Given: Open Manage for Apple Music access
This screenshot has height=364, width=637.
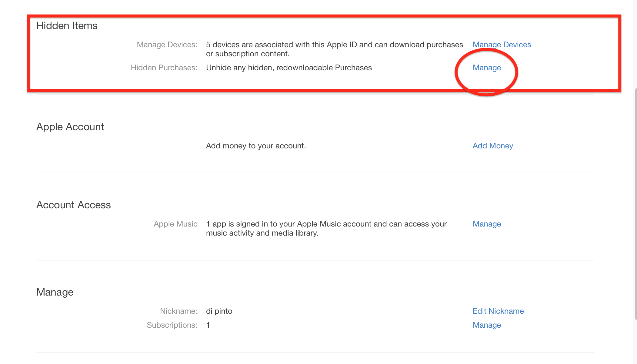Looking at the screenshot, I should [487, 224].
